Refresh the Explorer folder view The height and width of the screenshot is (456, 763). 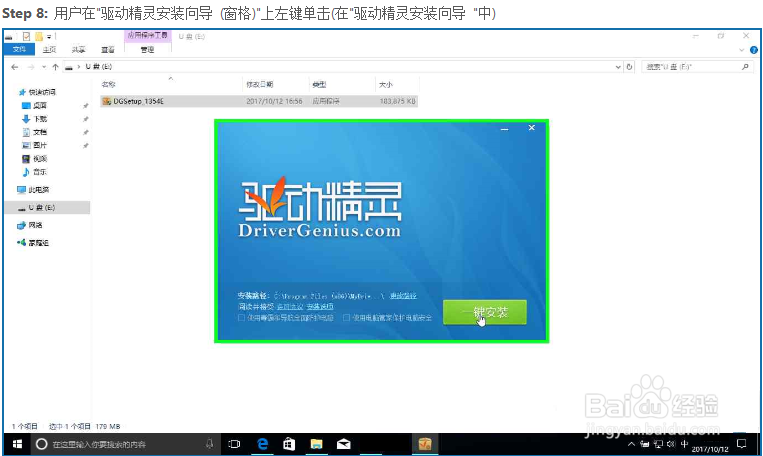629,67
